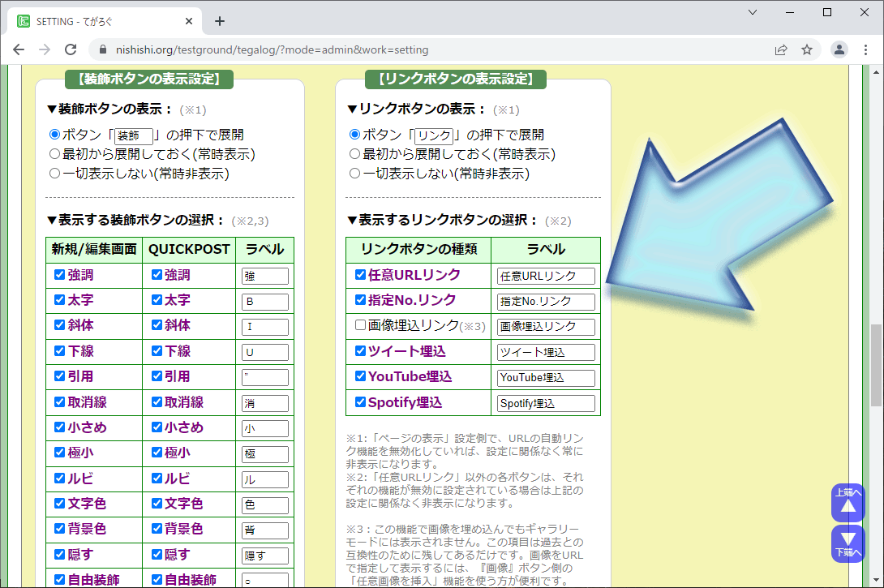Screen dimensions: 884x588
Task: Click the scrollbar up arrow
Action: click(876, 72)
